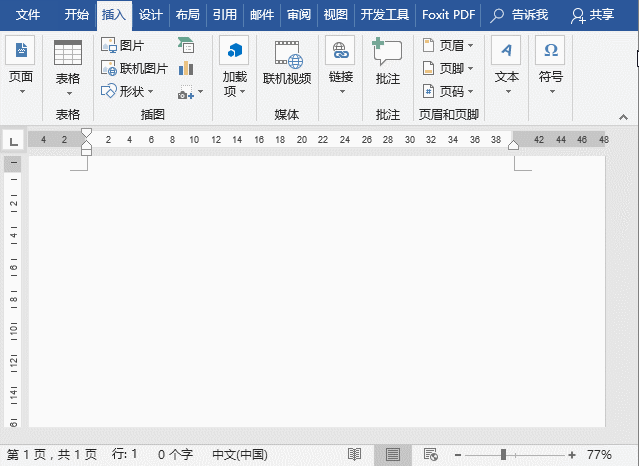Insert a chart from ribbon

186,69
